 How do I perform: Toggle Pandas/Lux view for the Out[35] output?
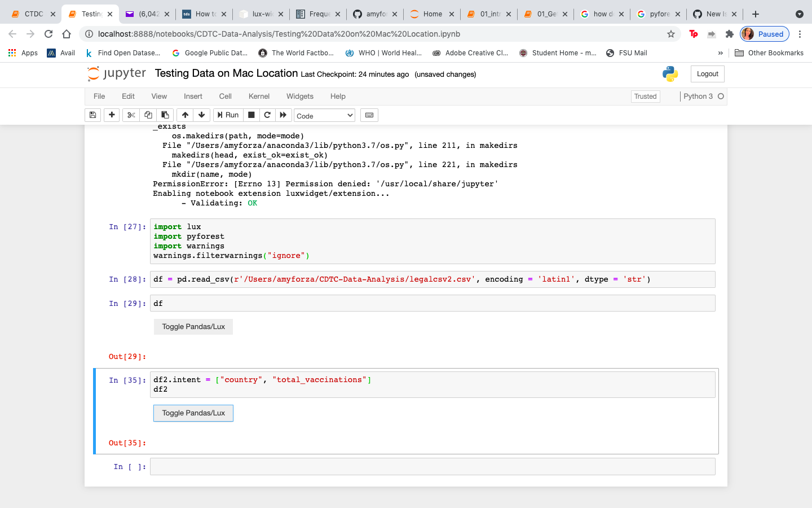[x=193, y=413]
